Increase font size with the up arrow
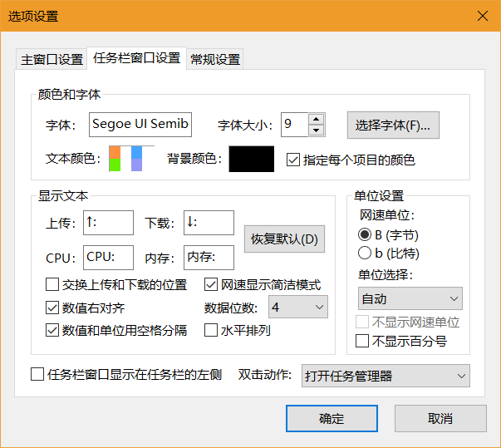This screenshot has width=501, height=448. (317, 119)
